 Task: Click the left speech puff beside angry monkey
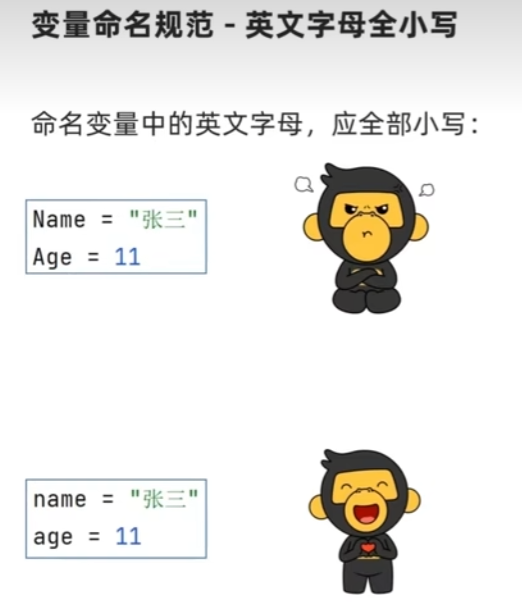pyautogui.click(x=304, y=185)
